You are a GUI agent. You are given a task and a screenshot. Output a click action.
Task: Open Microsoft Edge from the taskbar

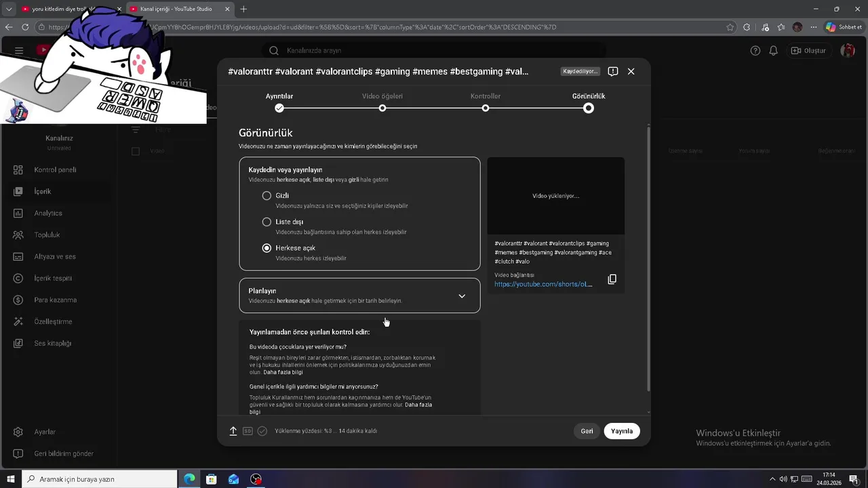tap(189, 479)
